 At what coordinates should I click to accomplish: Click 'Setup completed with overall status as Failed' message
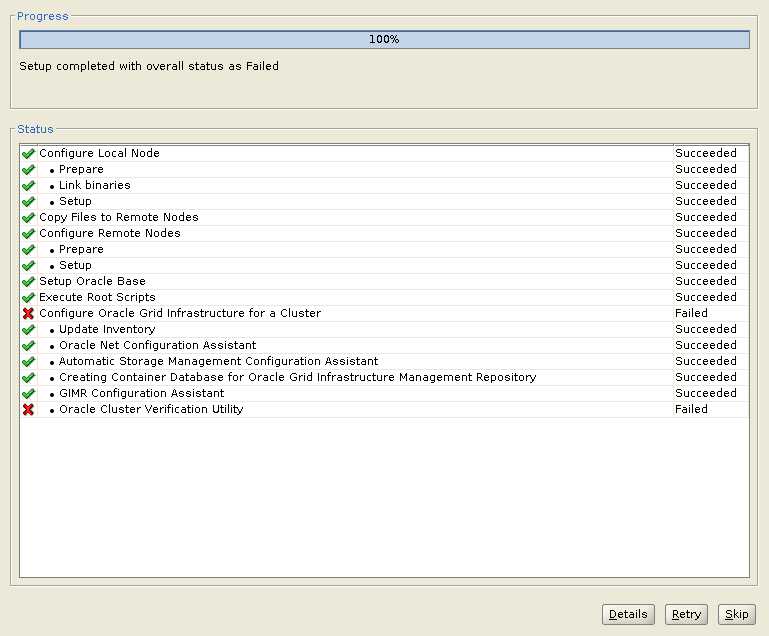click(x=149, y=66)
